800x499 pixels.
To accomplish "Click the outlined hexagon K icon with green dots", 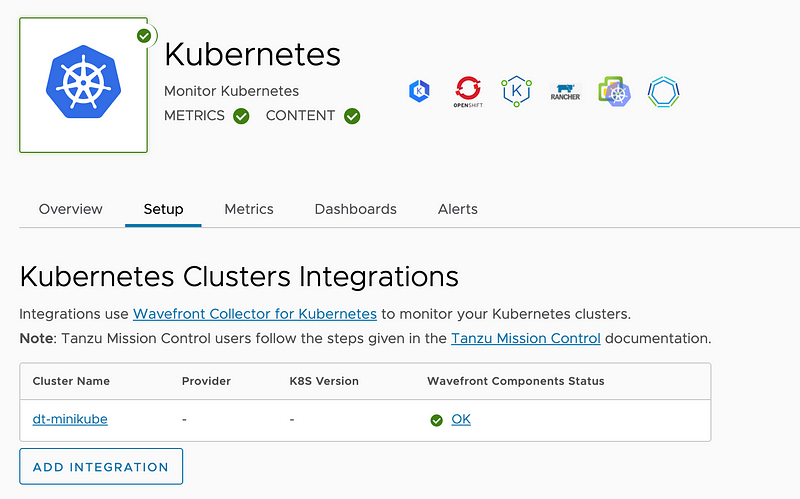I will (x=517, y=92).
